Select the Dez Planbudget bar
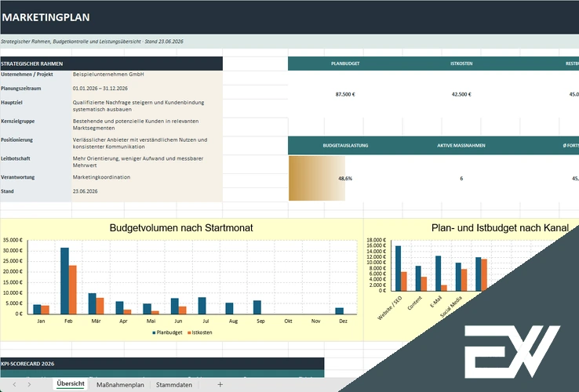The image size is (579, 392). click(x=340, y=310)
